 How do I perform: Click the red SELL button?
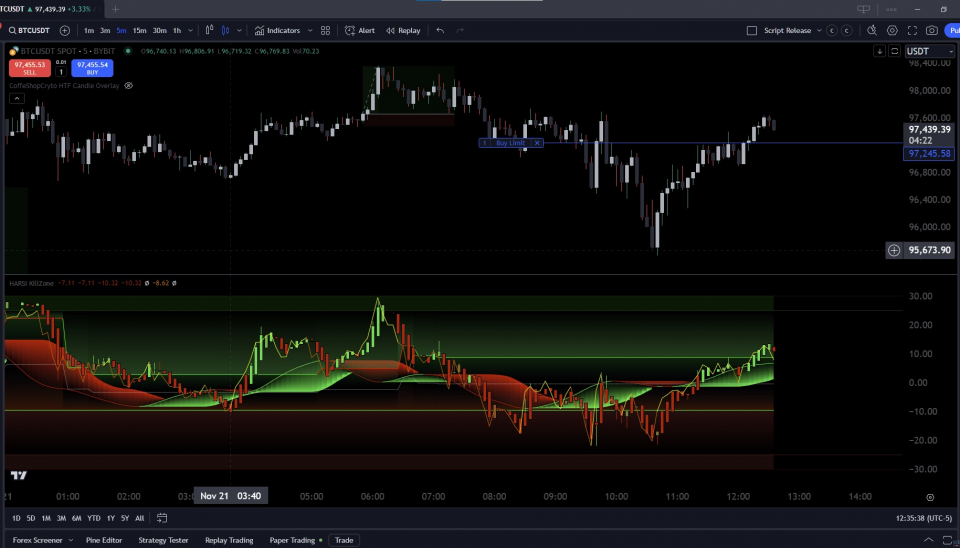tap(28, 68)
